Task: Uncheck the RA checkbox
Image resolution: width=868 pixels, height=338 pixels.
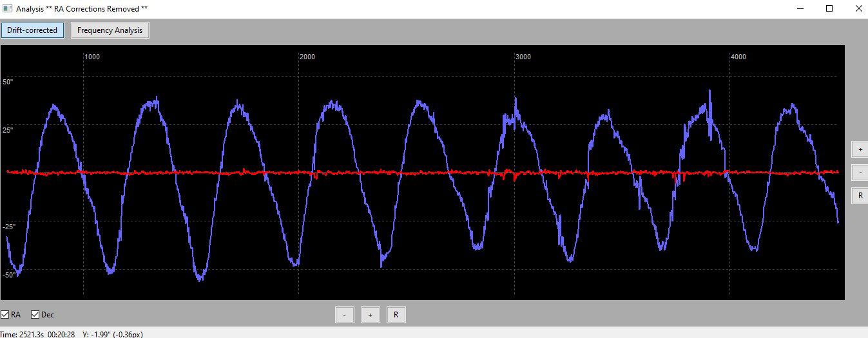Action: (x=5, y=315)
